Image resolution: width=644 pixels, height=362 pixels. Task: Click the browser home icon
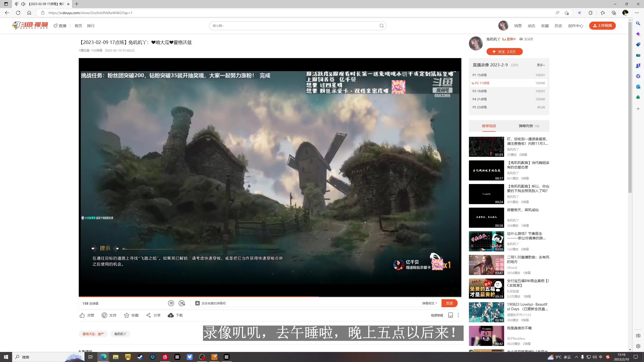point(29,13)
